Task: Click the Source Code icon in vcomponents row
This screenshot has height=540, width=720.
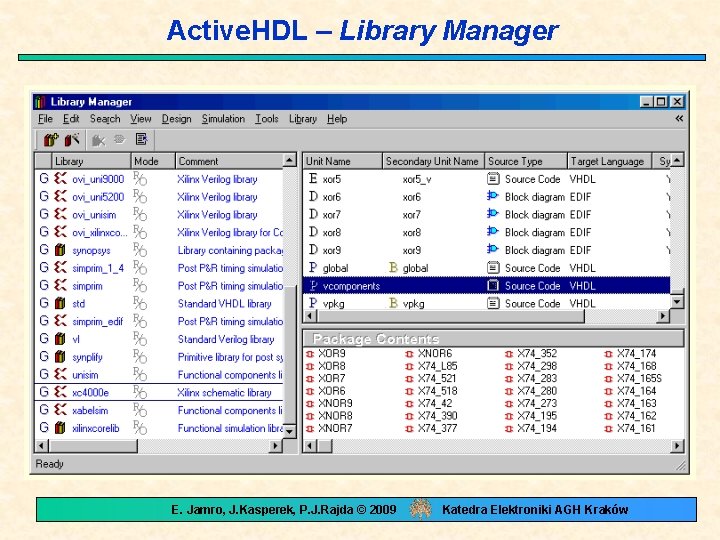Action: click(493, 286)
